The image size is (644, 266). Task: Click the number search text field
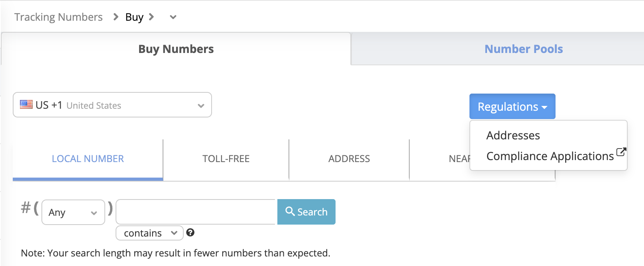[196, 212]
